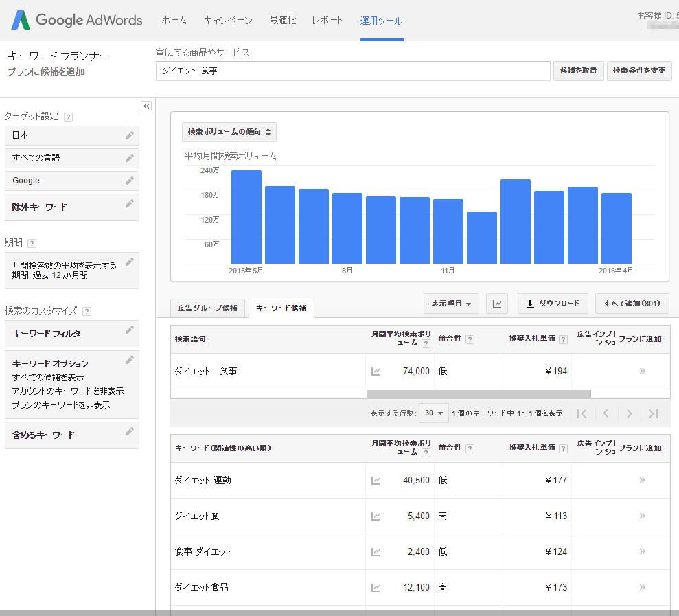Open rows-per-page dropdown showing 30
679x616 pixels.
pyautogui.click(x=433, y=413)
